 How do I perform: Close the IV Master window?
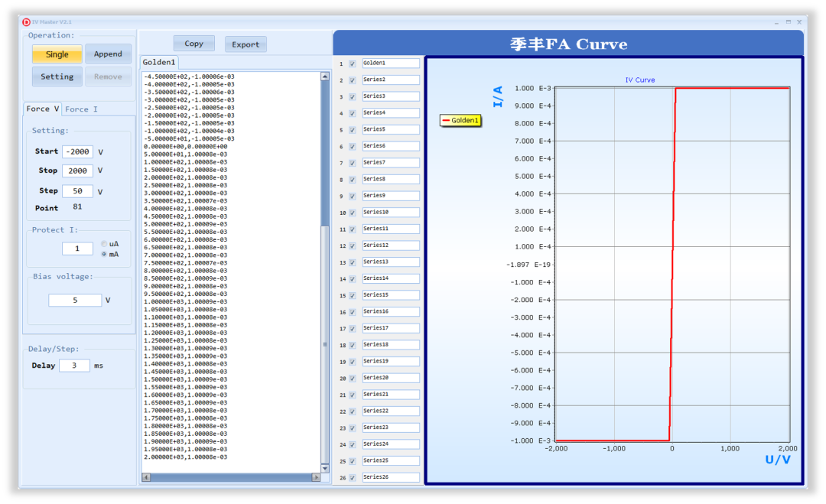pos(800,22)
